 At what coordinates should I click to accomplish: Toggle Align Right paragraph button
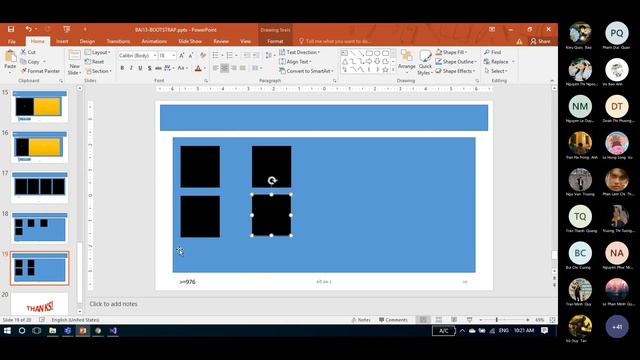point(233,68)
